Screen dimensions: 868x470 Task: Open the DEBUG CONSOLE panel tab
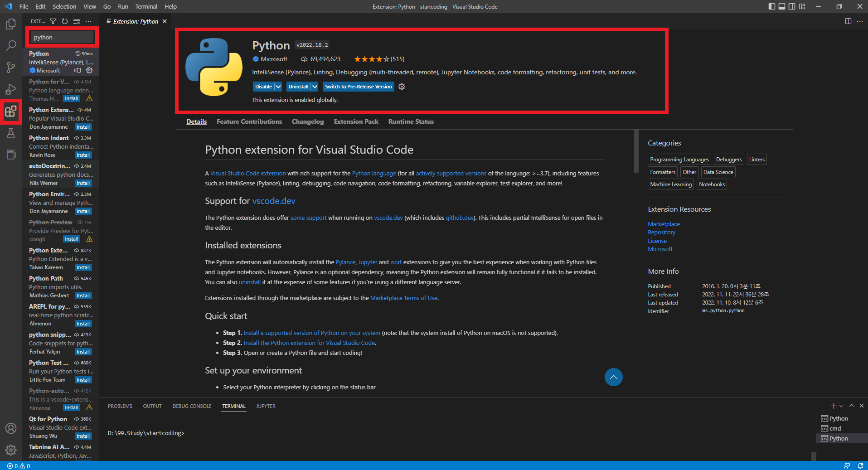192,406
